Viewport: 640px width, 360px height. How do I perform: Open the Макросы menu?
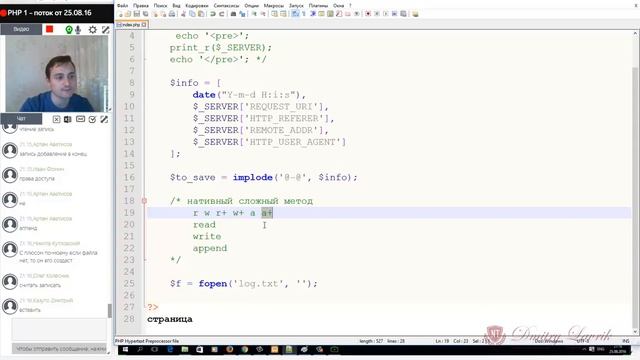point(274,6)
